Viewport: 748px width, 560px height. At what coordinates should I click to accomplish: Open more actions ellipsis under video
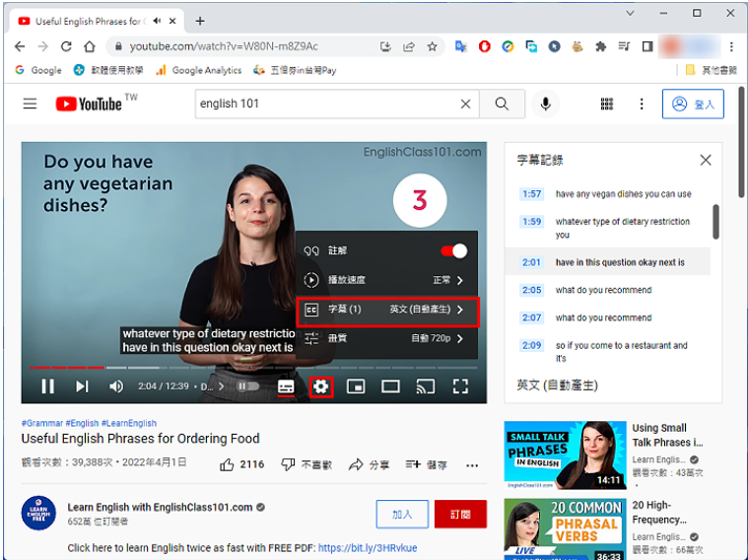click(x=472, y=465)
